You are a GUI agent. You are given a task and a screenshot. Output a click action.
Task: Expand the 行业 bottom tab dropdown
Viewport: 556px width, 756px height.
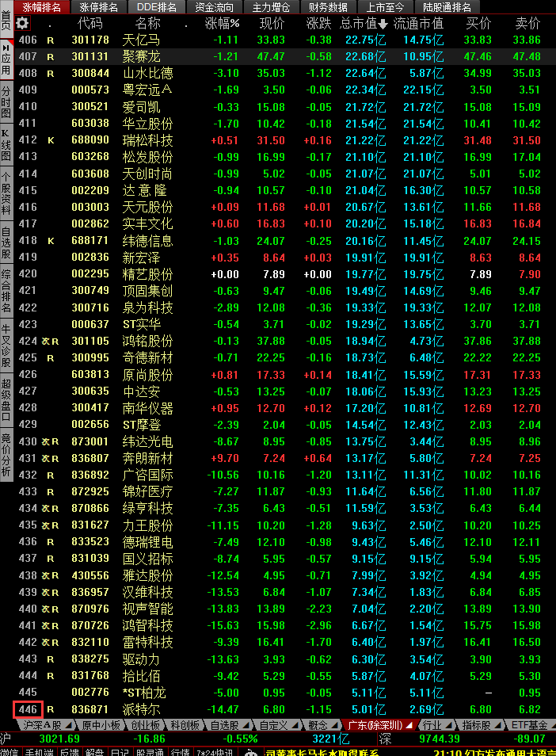coord(448,724)
